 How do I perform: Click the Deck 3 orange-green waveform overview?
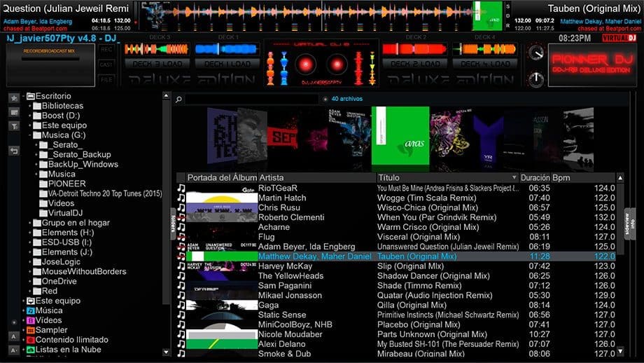157,49
